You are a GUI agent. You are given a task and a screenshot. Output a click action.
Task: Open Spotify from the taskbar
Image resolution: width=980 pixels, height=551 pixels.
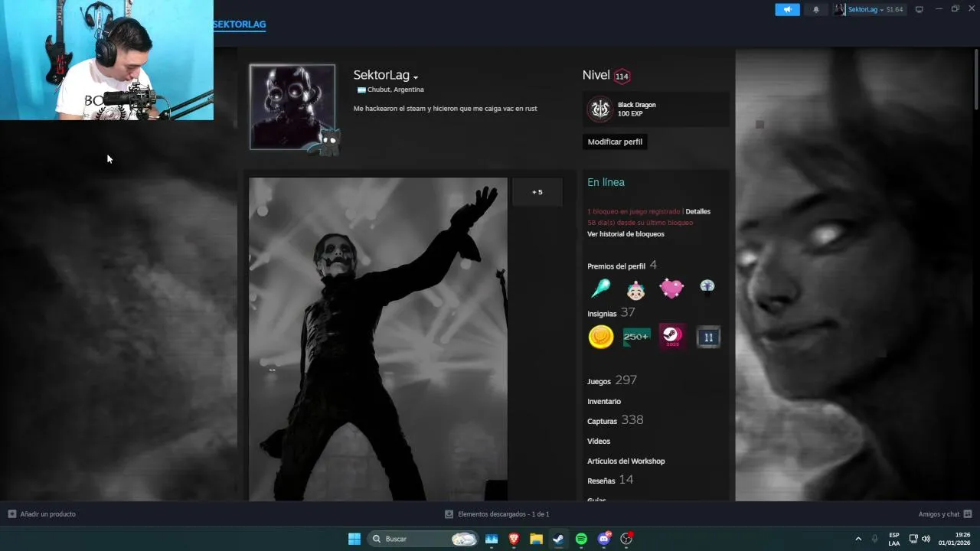pos(581,539)
